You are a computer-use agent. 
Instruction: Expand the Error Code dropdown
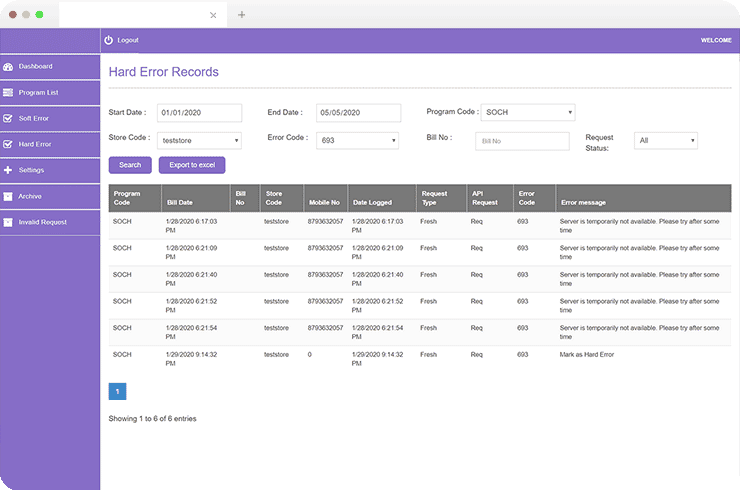point(358,141)
